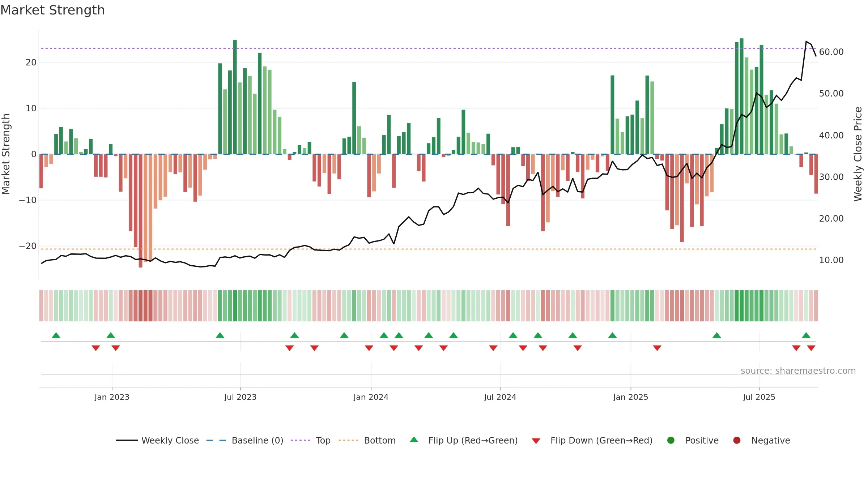Viewport: 868px width, 488px height.
Task: Click the Weekly Close Price axis title
Action: pos(858,154)
